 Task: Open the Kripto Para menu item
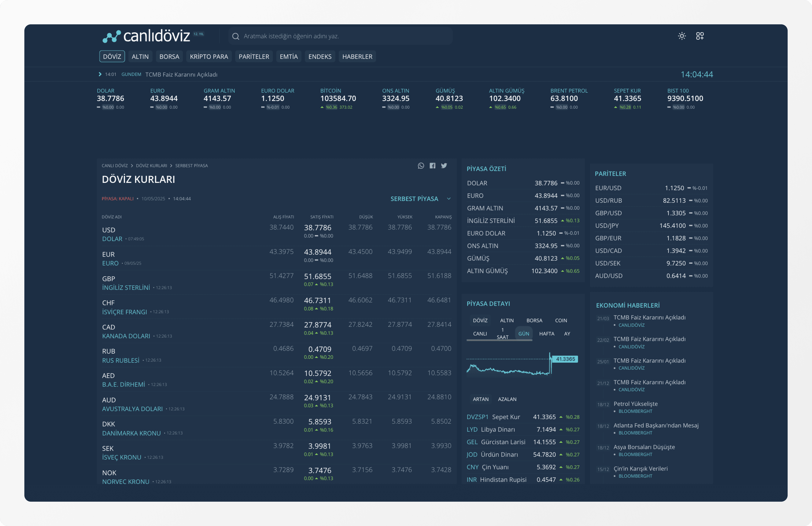(209, 57)
